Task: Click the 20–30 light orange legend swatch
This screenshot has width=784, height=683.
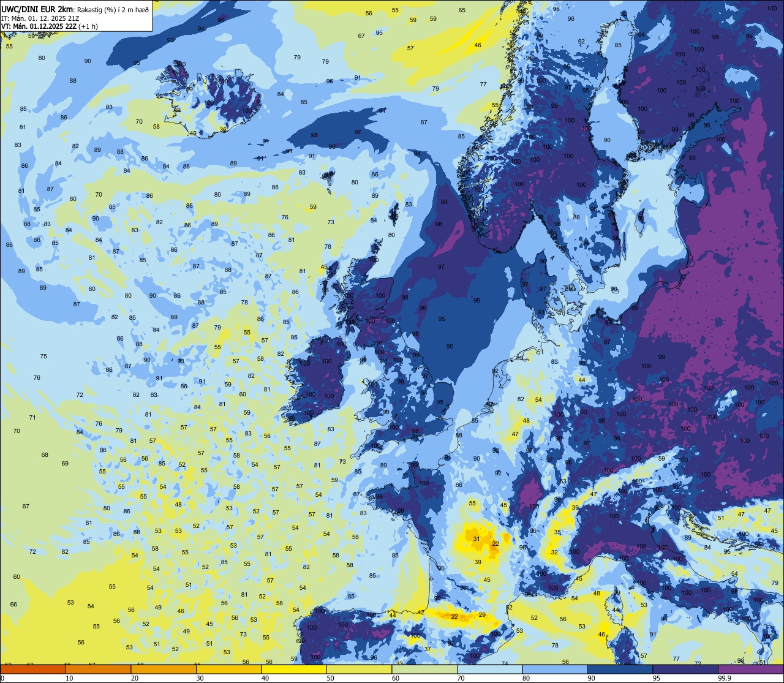Action: pos(164,670)
